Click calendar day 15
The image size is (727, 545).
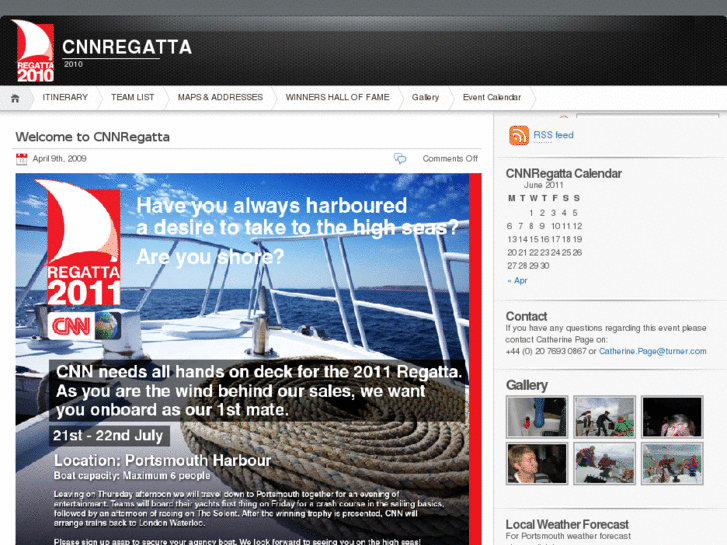coord(534,239)
